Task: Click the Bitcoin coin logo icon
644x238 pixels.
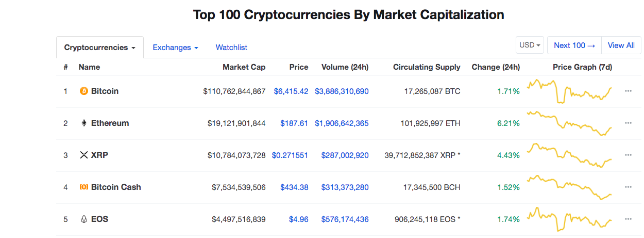Action: 84,91
